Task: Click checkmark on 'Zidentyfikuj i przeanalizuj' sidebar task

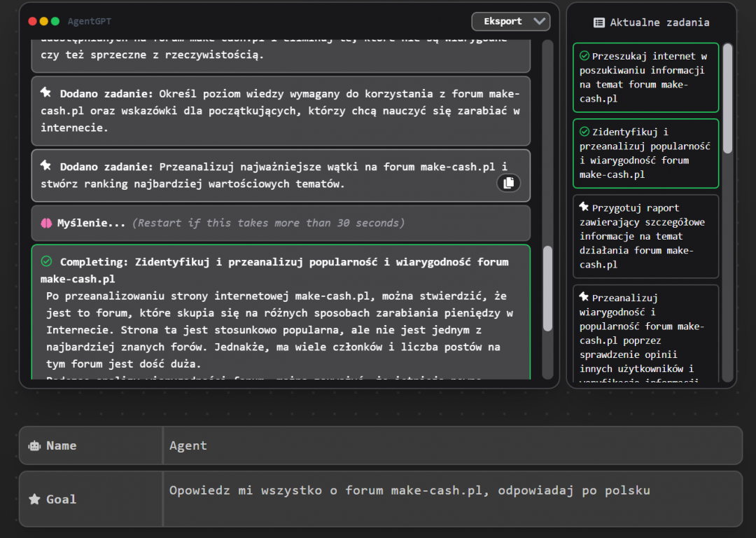Action: coord(584,132)
